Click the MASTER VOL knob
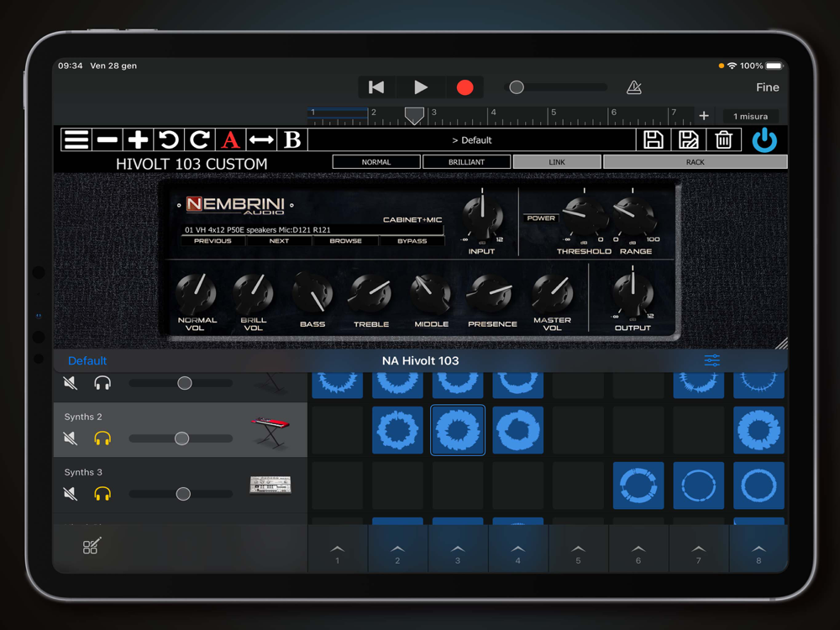 pos(553,293)
